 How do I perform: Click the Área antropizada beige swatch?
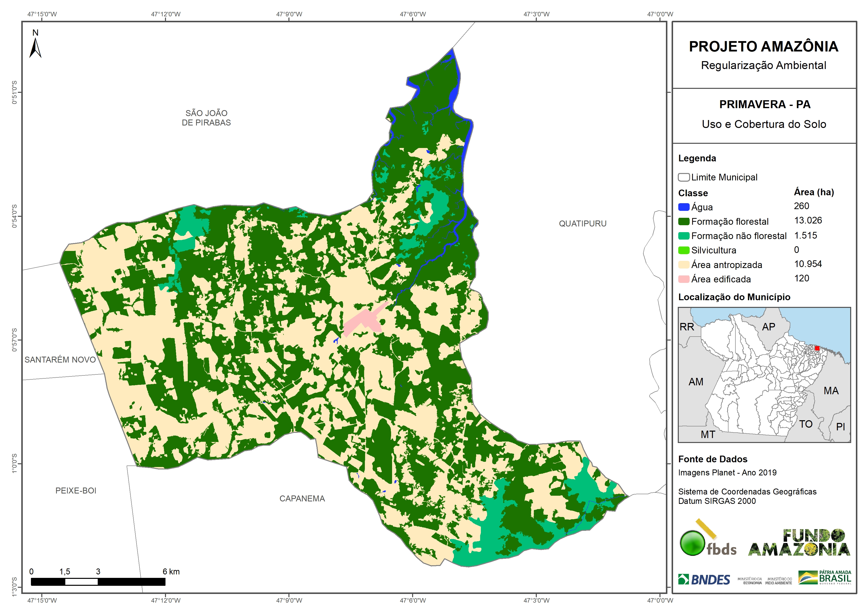(x=683, y=265)
